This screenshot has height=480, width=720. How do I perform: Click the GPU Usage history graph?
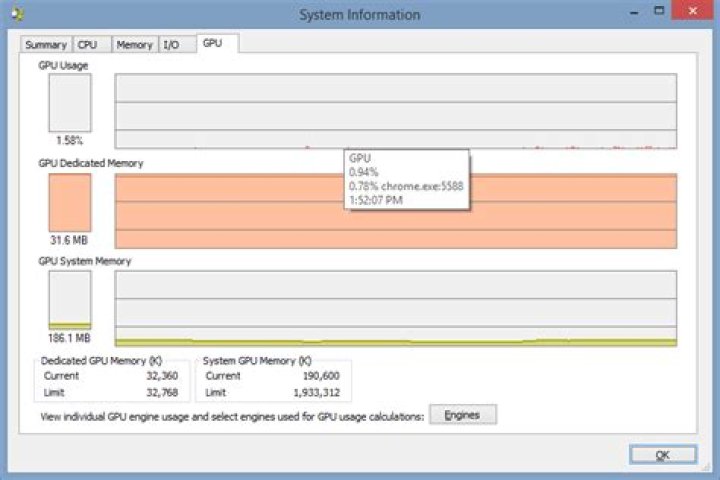[x=396, y=111]
